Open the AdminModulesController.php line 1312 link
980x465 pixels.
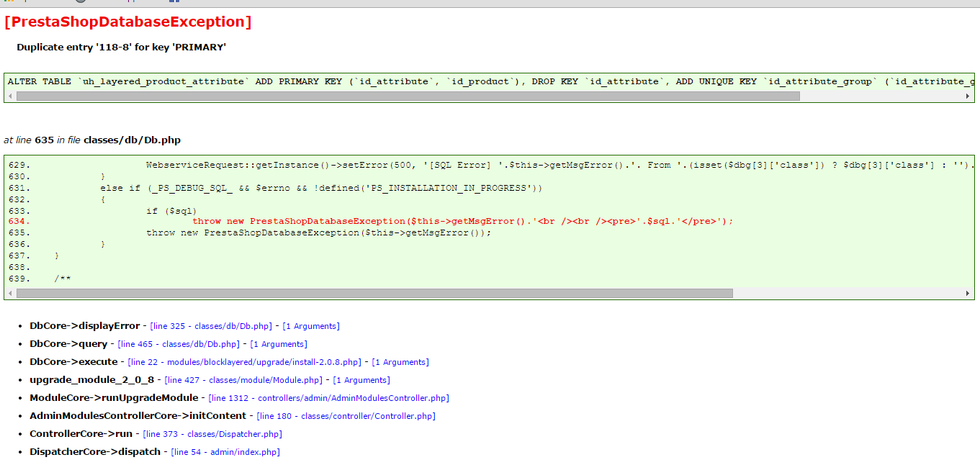tap(328, 398)
